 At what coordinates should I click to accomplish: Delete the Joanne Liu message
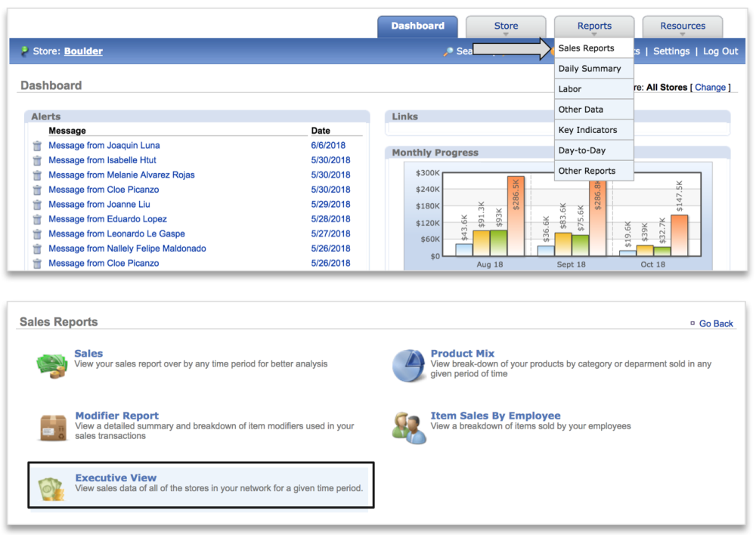tap(37, 205)
